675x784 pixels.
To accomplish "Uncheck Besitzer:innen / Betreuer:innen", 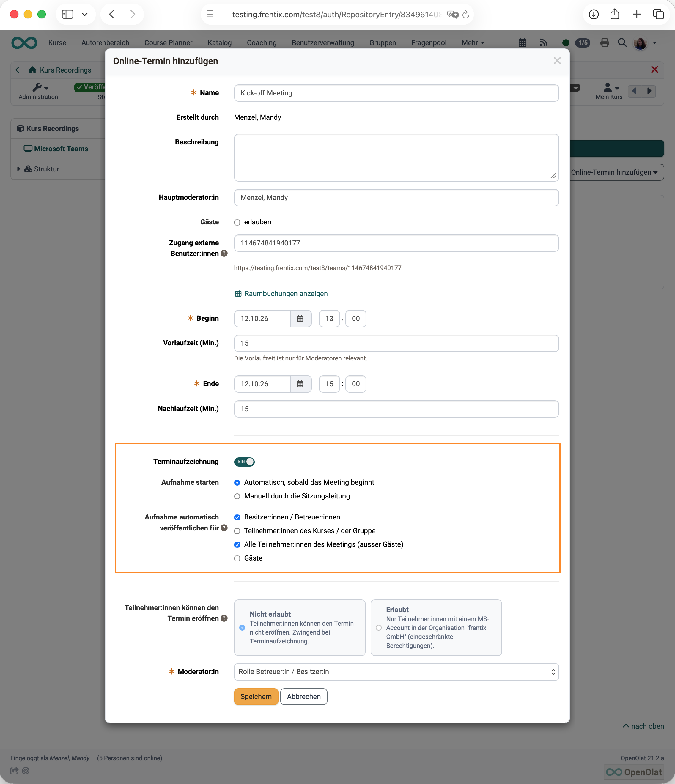I will tap(237, 518).
